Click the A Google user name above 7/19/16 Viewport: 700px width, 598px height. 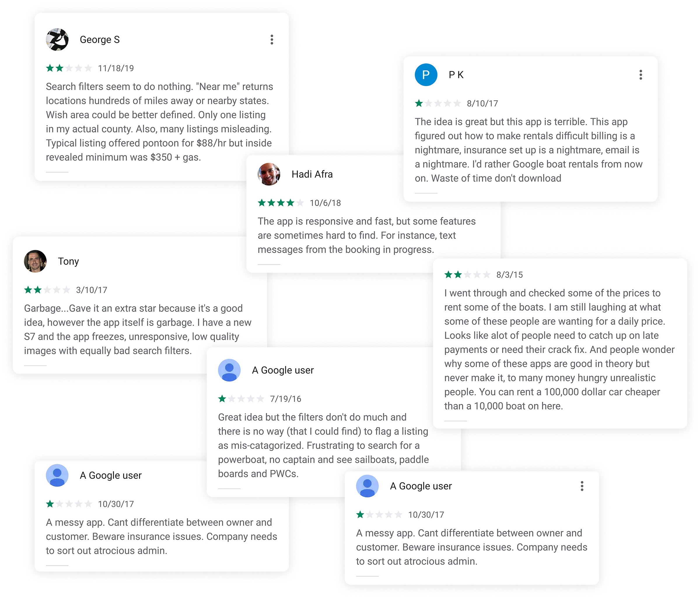(x=283, y=370)
